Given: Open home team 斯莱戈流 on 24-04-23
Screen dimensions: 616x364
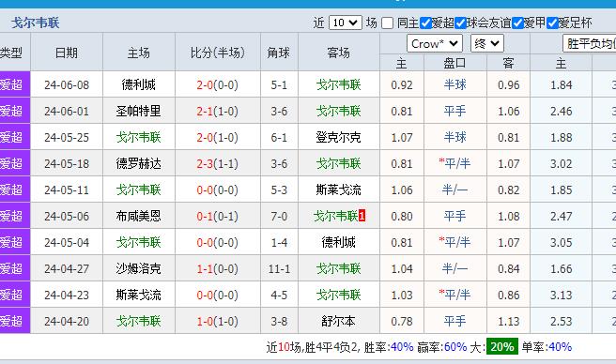Looking at the screenshot, I should point(139,295).
